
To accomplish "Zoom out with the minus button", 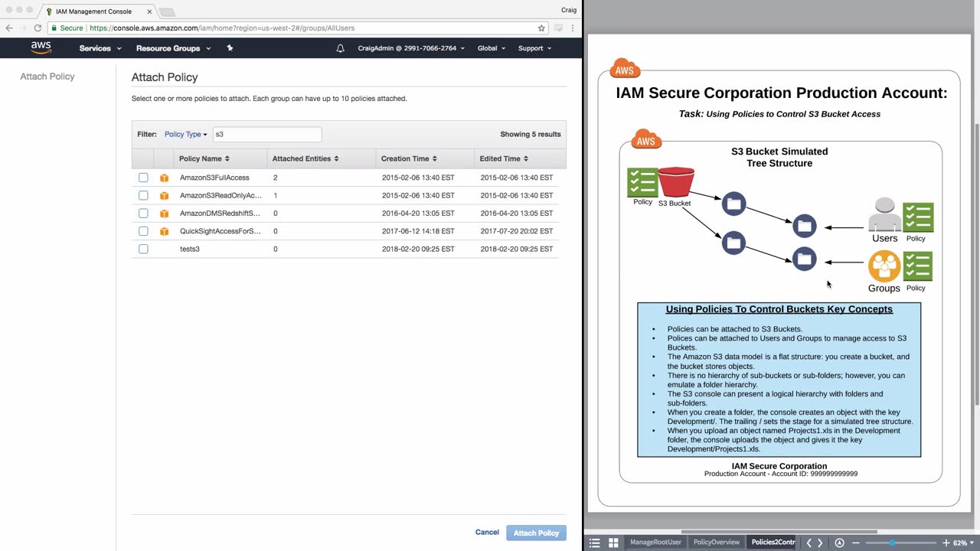I will (x=857, y=543).
